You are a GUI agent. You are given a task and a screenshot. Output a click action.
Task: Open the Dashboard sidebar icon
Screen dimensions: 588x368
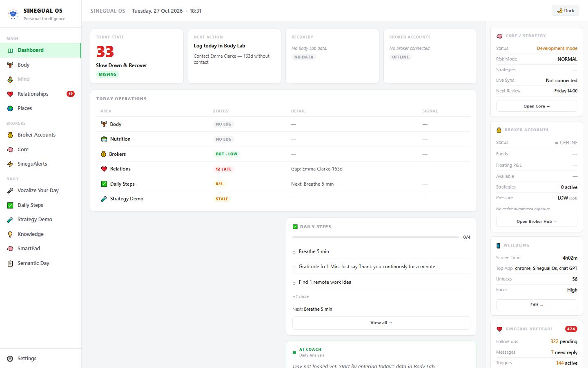(10, 50)
